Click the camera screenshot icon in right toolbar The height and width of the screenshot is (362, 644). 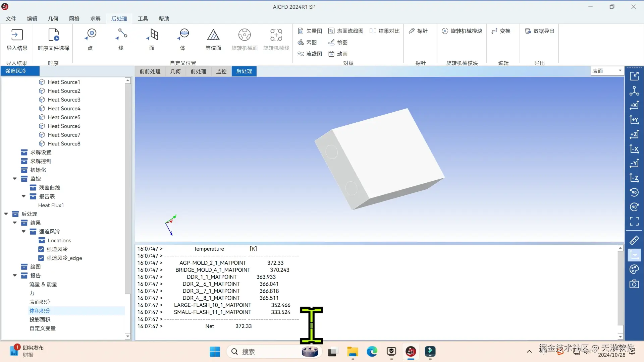coord(634,284)
